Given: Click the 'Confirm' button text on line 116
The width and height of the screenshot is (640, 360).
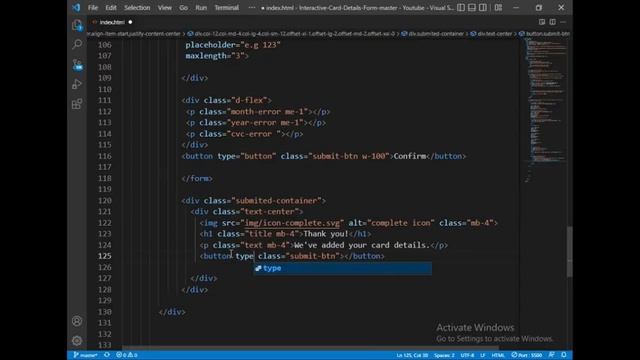Looking at the screenshot, I should click(410, 156).
